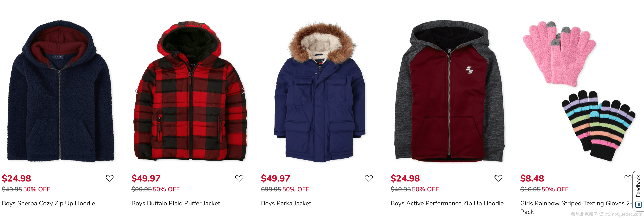Open Boys Buffalo Plaid Puffer Jacket link
Image resolution: width=644 pixels, height=218 pixels.
[176, 203]
